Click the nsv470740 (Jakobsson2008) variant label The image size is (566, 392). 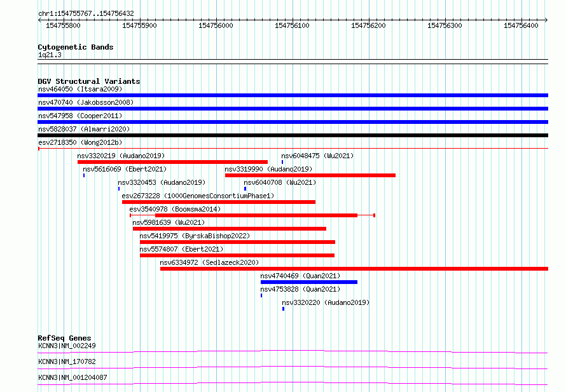click(x=86, y=102)
